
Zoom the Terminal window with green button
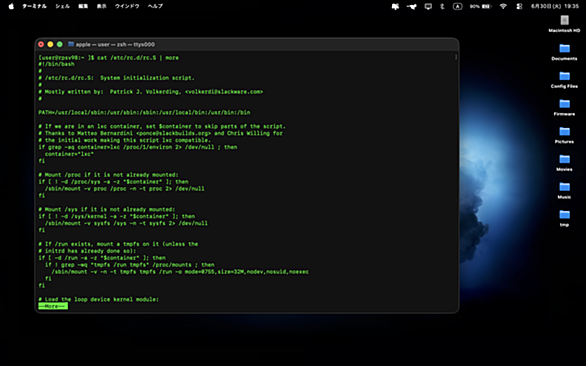tap(60, 44)
